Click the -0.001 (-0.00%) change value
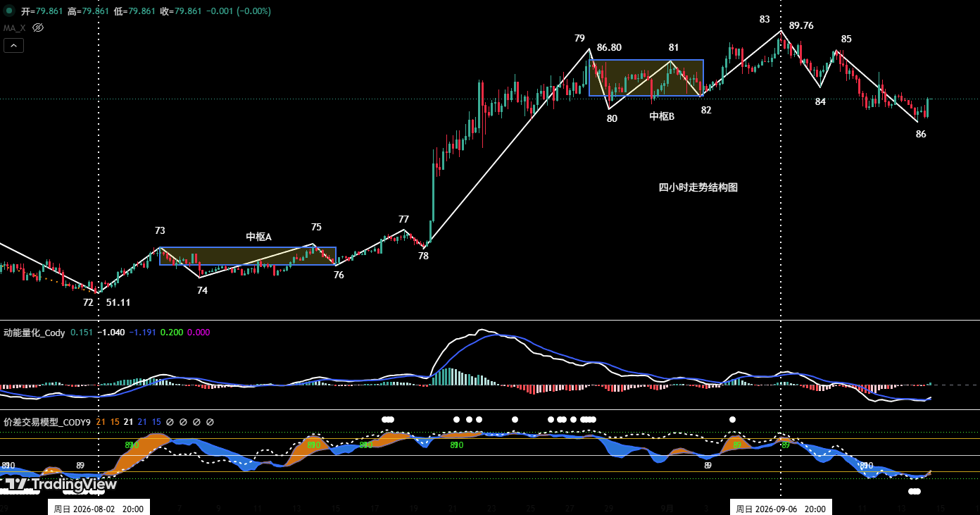Image resolution: width=980 pixels, height=515 pixels. click(239, 11)
